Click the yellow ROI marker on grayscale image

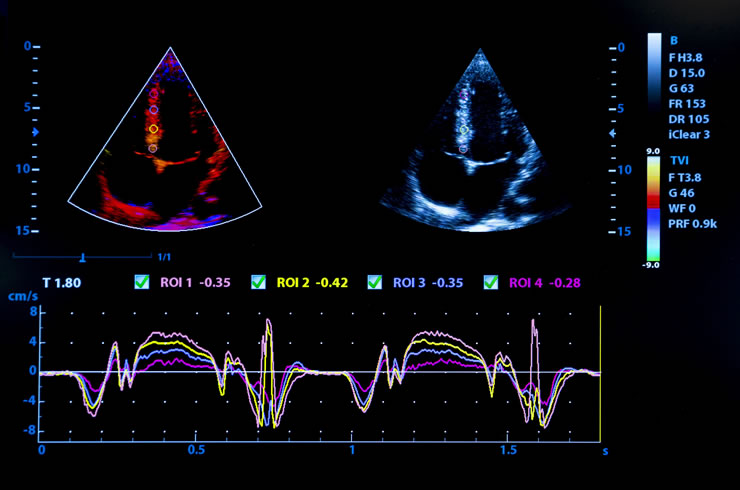[463, 130]
